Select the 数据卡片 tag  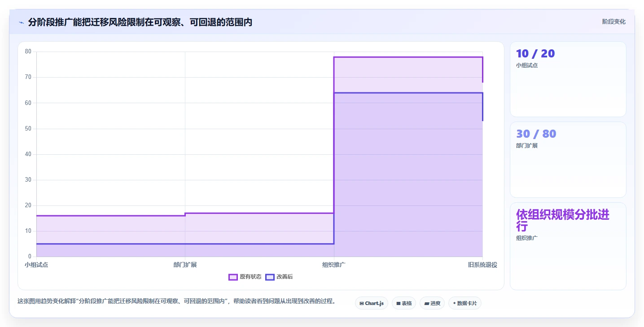pos(465,303)
